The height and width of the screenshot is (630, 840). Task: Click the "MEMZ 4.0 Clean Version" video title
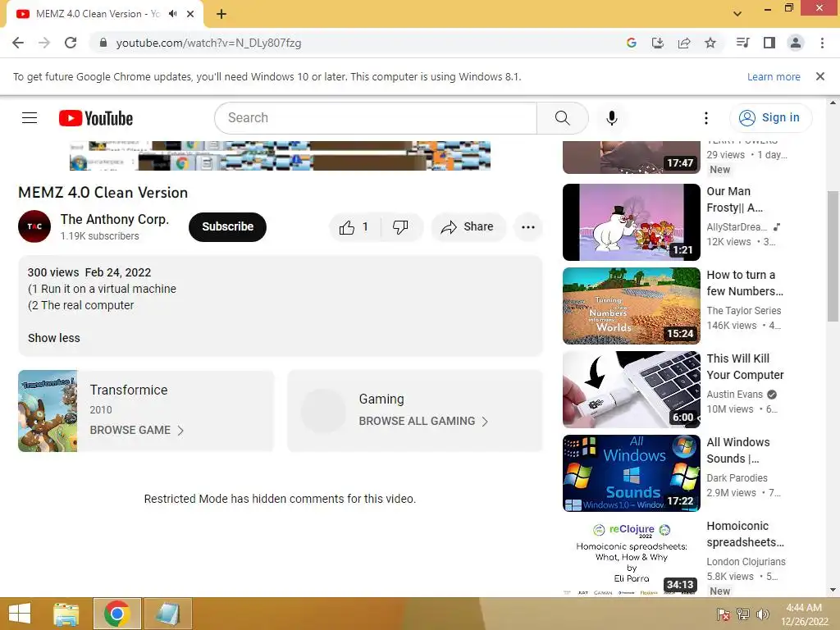click(103, 192)
